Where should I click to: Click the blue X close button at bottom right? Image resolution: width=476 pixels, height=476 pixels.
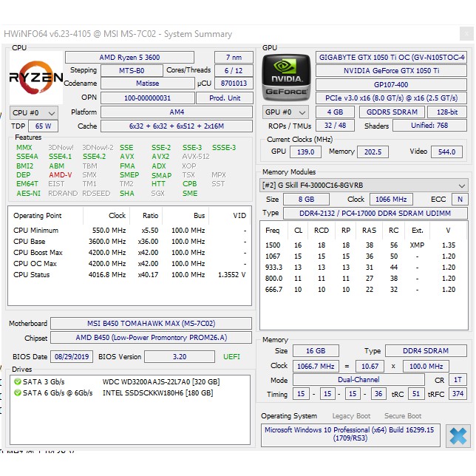pyautogui.click(x=458, y=436)
